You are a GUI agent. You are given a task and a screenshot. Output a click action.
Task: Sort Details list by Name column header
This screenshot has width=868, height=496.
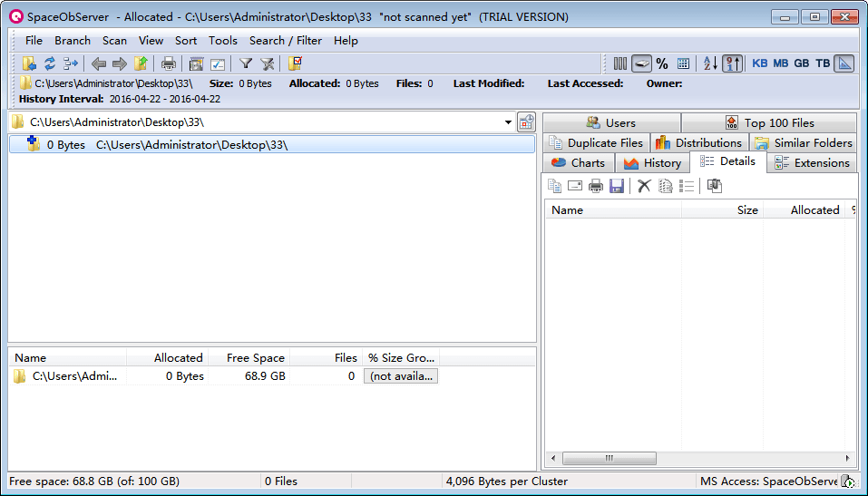click(x=613, y=209)
